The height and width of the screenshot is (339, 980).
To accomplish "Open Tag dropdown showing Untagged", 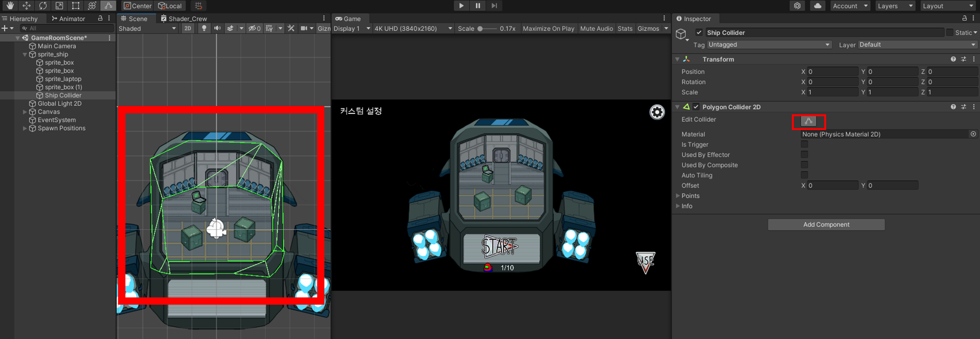I will pos(769,45).
